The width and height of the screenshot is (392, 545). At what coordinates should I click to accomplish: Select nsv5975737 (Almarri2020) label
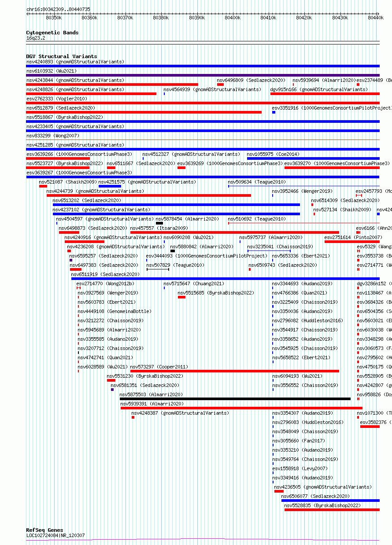click(271, 237)
